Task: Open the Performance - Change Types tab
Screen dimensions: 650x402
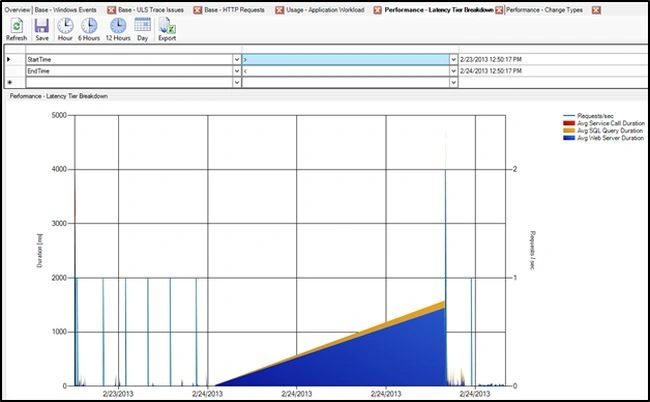Action: click(x=544, y=10)
